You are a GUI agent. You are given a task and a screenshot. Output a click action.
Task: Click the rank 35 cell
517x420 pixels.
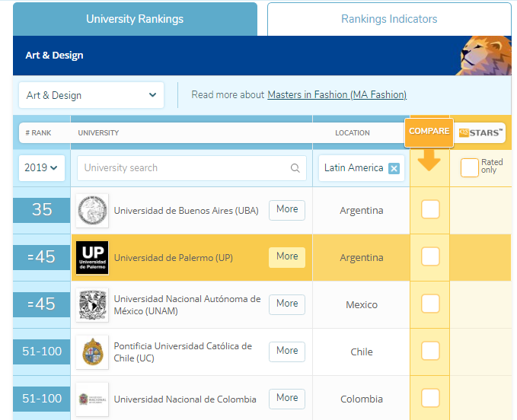click(42, 210)
